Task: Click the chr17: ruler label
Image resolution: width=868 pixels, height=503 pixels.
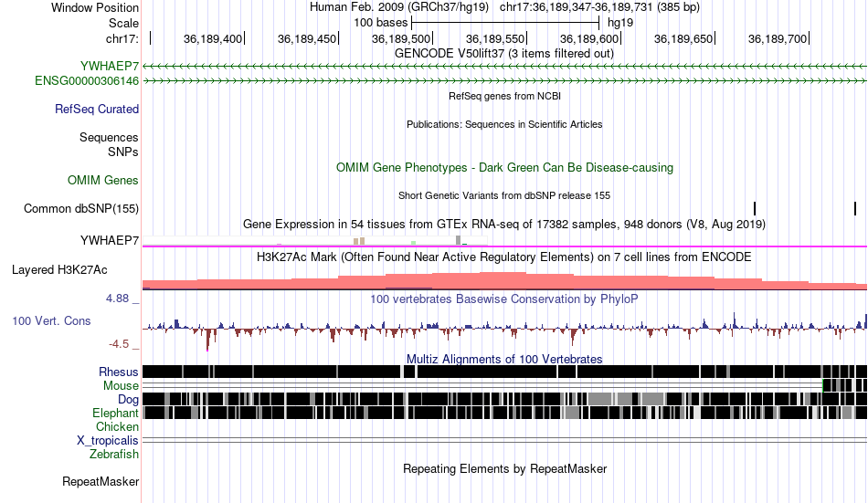Action: pyautogui.click(x=122, y=38)
